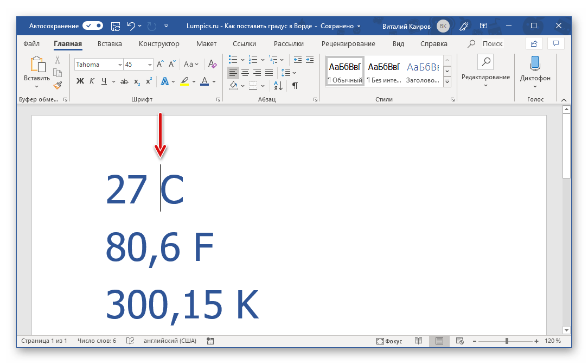Toggle bold Ж formatting
The height and width of the screenshot is (364, 588).
[x=80, y=81]
